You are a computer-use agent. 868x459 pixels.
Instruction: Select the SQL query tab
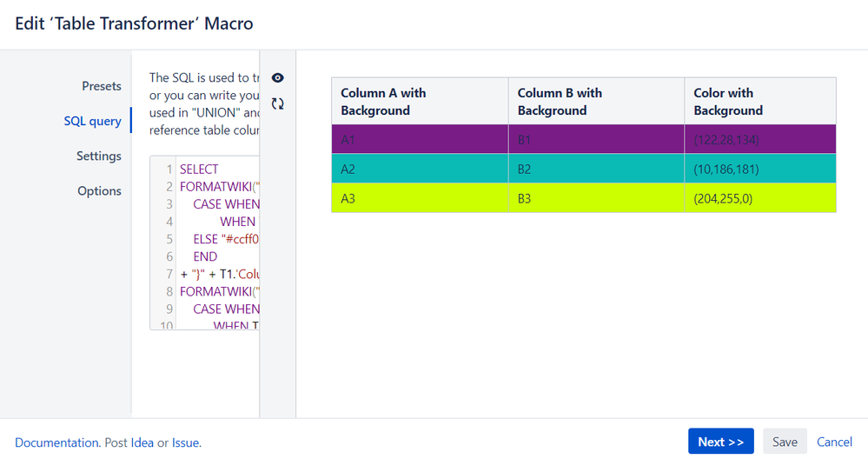coord(92,121)
